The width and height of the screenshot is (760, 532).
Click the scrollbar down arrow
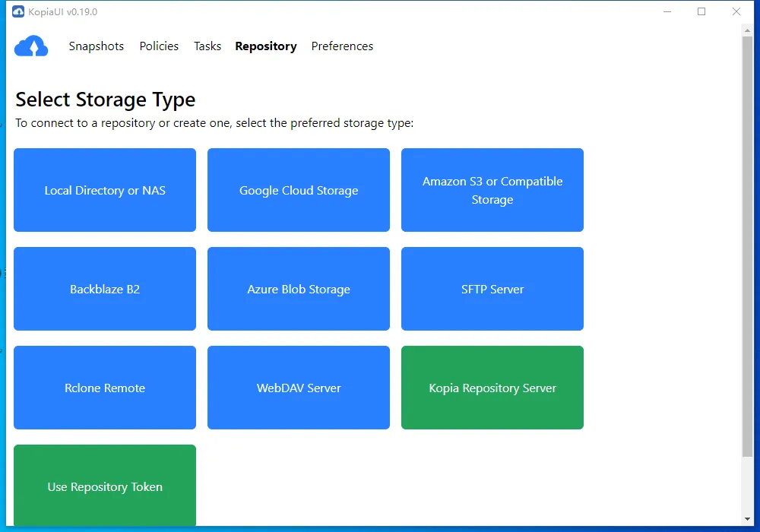(x=747, y=519)
